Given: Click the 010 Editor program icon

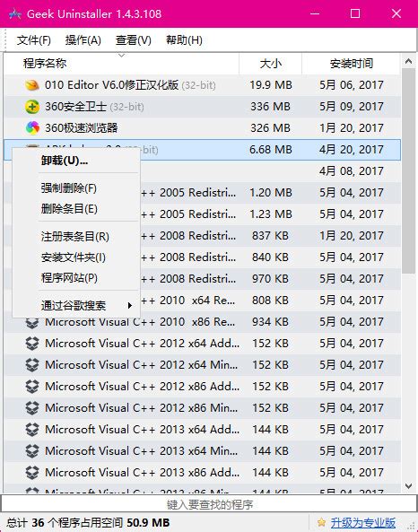Looking at the screenshot, I should [x=32, y=85].
